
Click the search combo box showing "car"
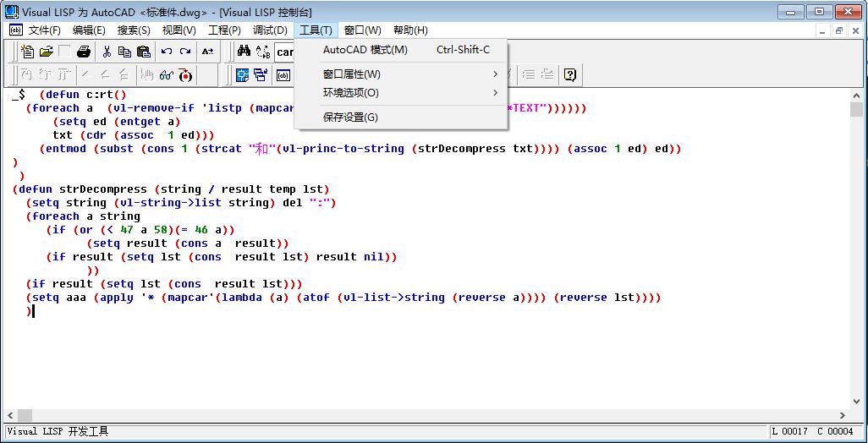point(284,52)
